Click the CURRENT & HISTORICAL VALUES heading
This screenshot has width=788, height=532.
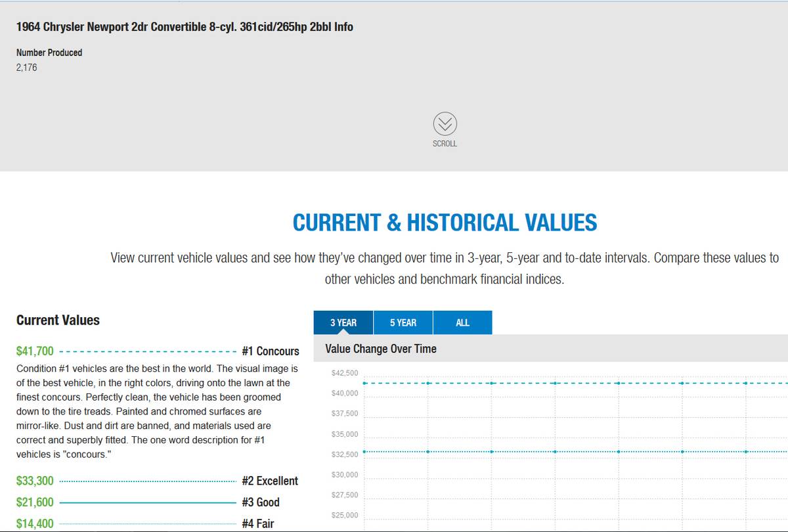tap(445, 223)
